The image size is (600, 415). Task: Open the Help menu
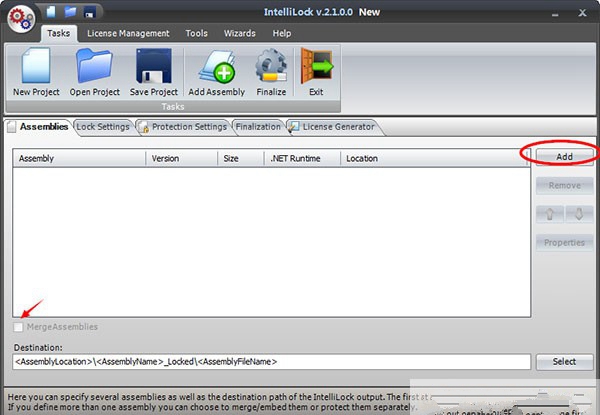282,34
